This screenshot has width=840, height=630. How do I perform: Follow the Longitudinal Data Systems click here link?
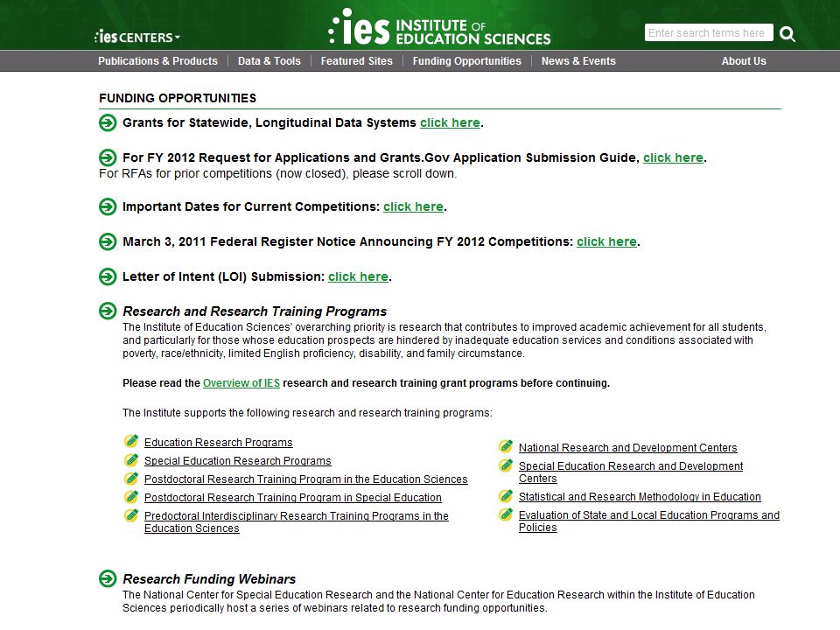[x=450, y=122]
